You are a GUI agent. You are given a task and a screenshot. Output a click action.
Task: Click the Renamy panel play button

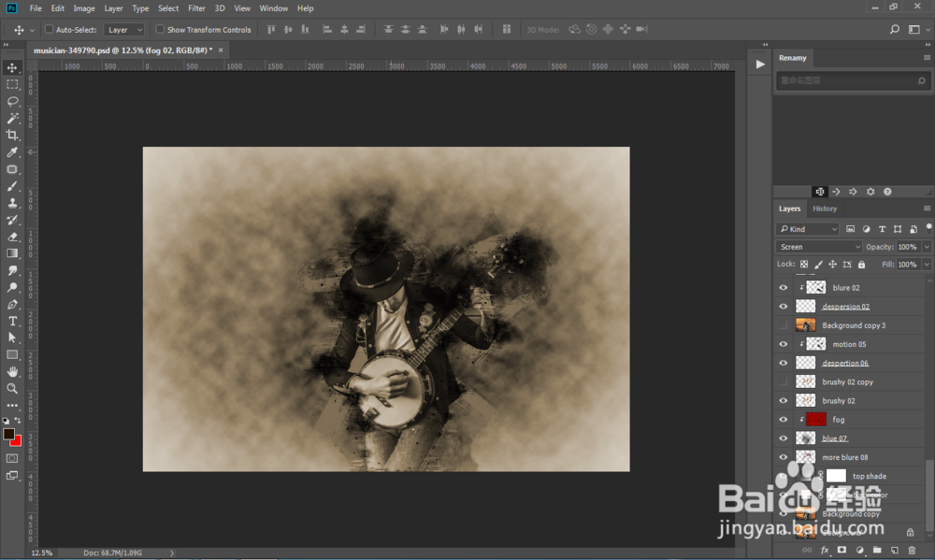(x=759, y=65)
